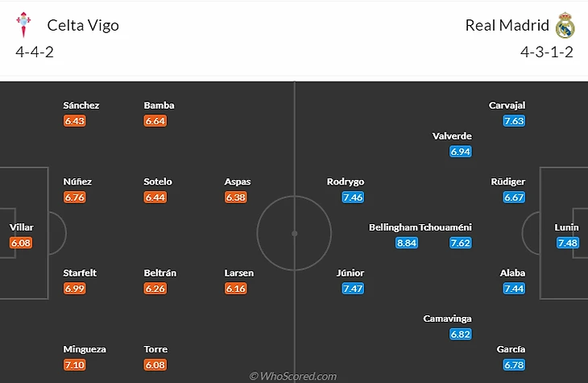Image resolution: width=588 pixels, height=383 pixels.
Task: Click the Celta Vigo club crest
Action: tap(23, 25)
